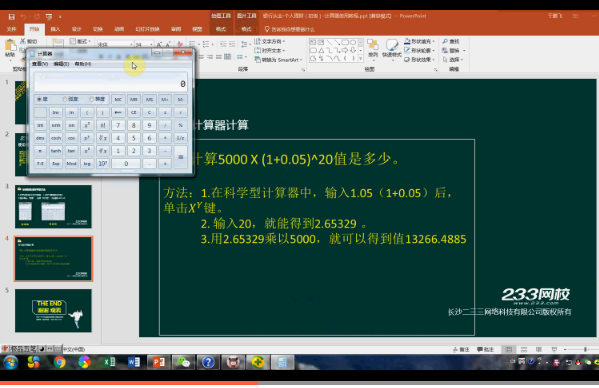The height and width of the screenshot is (388, 599).
Task: Click the MC memory clear button
Action: (x=118, y=100)
